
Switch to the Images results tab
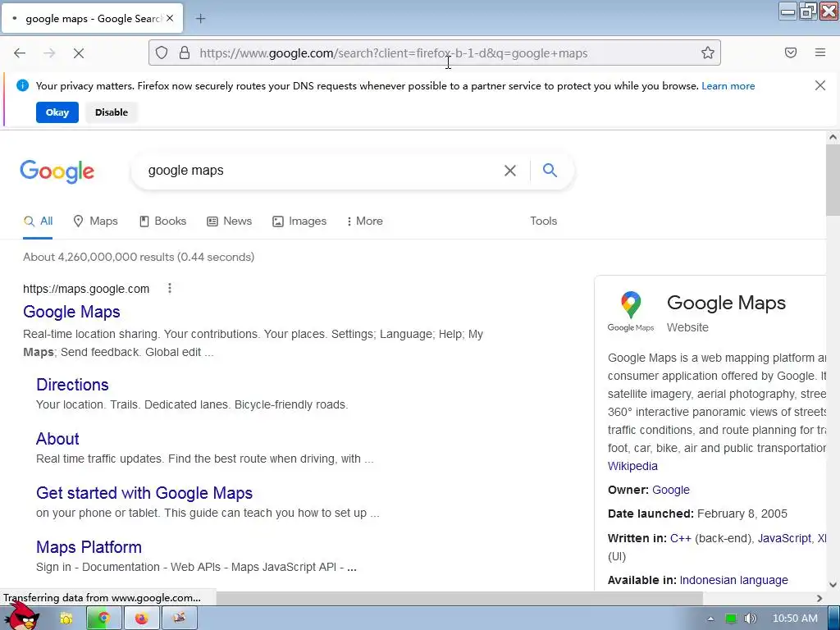pyautogui.click(x=299, y=221)
